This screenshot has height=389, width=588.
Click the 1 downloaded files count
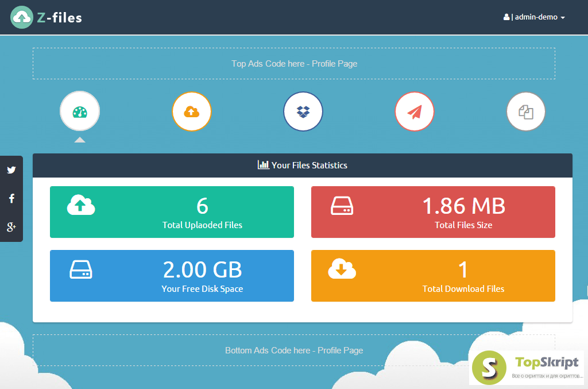[463, 269]
